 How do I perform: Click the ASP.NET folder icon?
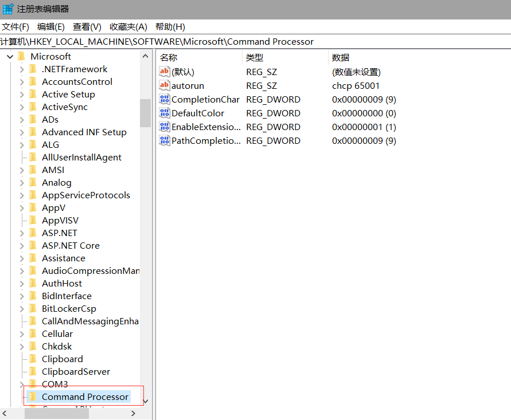click(33, 233)
